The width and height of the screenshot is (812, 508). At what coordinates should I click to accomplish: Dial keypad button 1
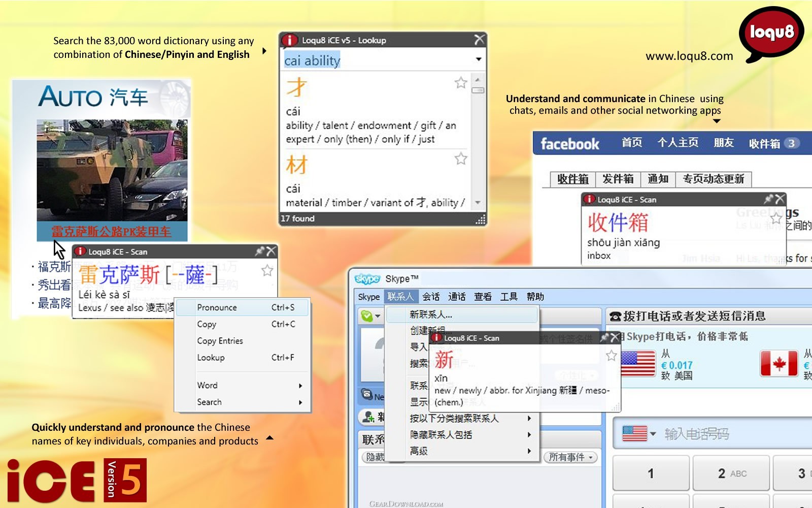click(x=651, y=473)
